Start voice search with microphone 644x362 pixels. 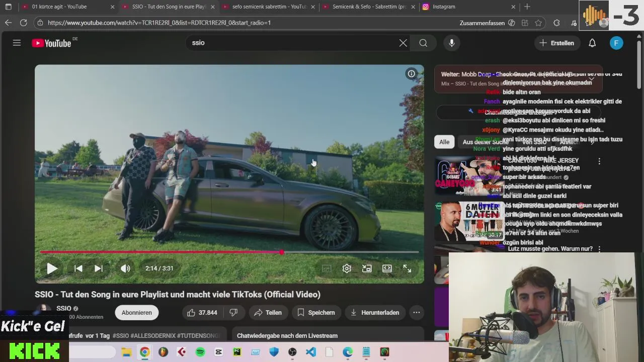click(452, 43)
